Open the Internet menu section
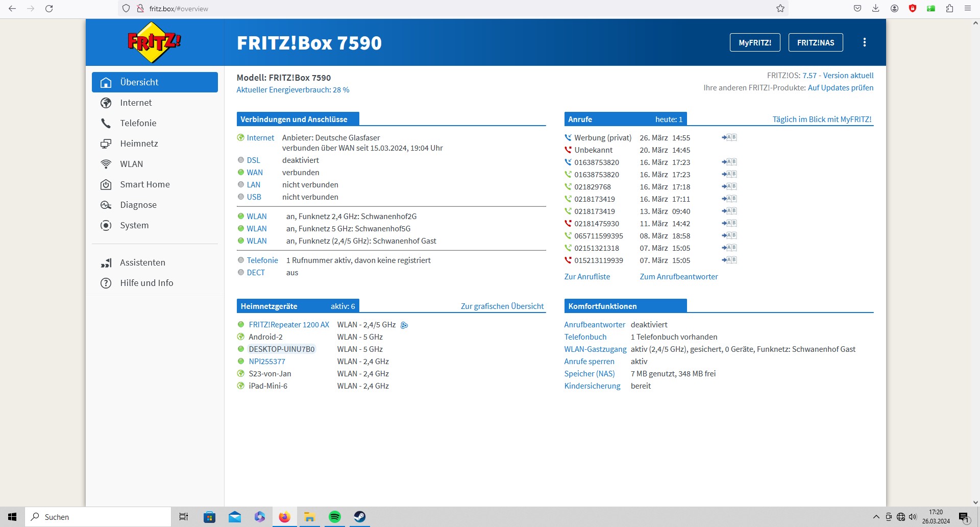 pyautogui.click(x=155, y=103)
